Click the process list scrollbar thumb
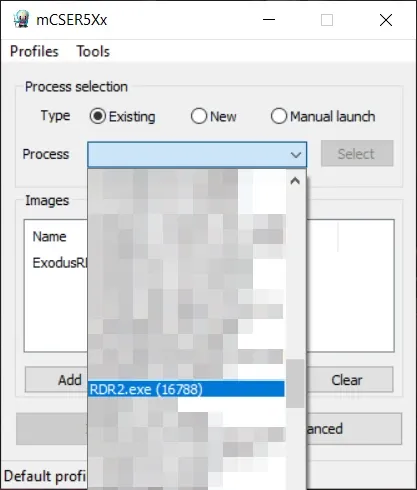417x490 pixels. click(x=295, y=384)
